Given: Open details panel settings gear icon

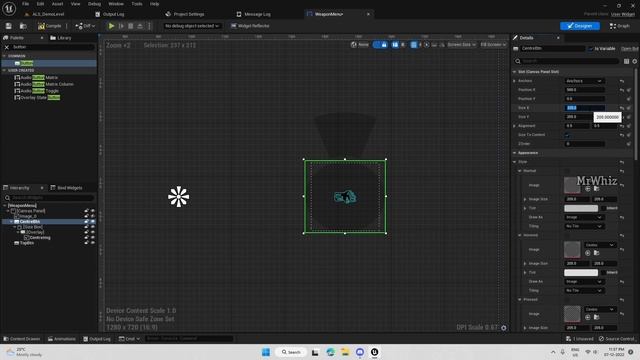Looking at the screenshot, I should [635, 61].
